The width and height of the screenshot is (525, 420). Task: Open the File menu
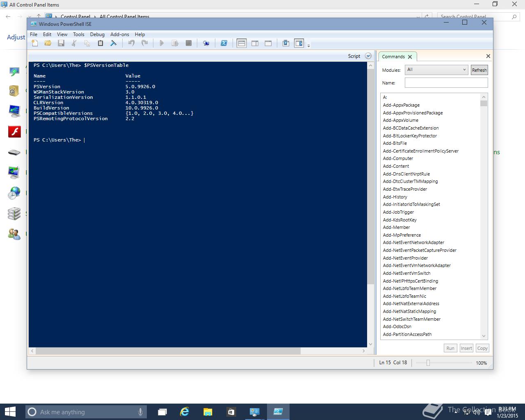point(34,34)
